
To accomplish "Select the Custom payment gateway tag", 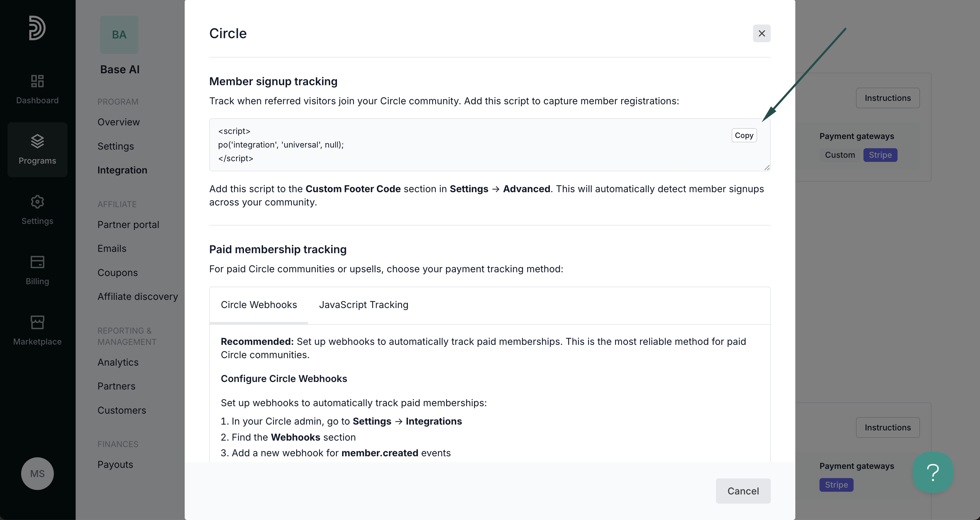I will pos(840,155).
